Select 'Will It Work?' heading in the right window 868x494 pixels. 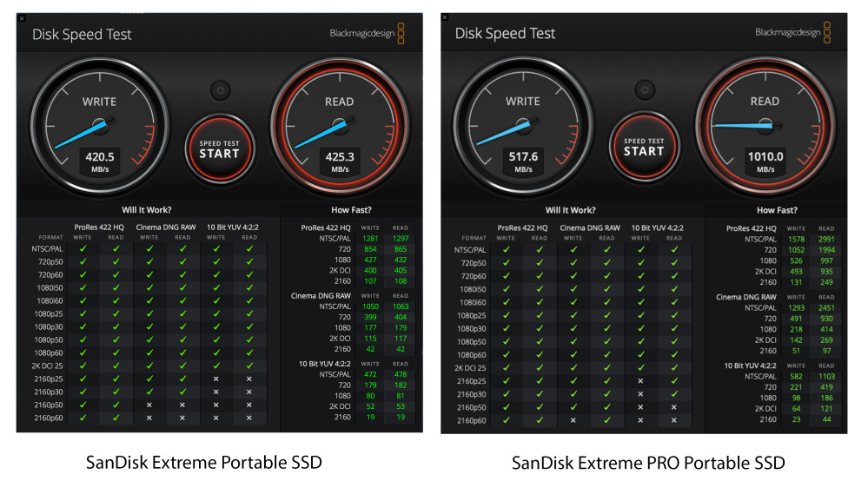571,210
